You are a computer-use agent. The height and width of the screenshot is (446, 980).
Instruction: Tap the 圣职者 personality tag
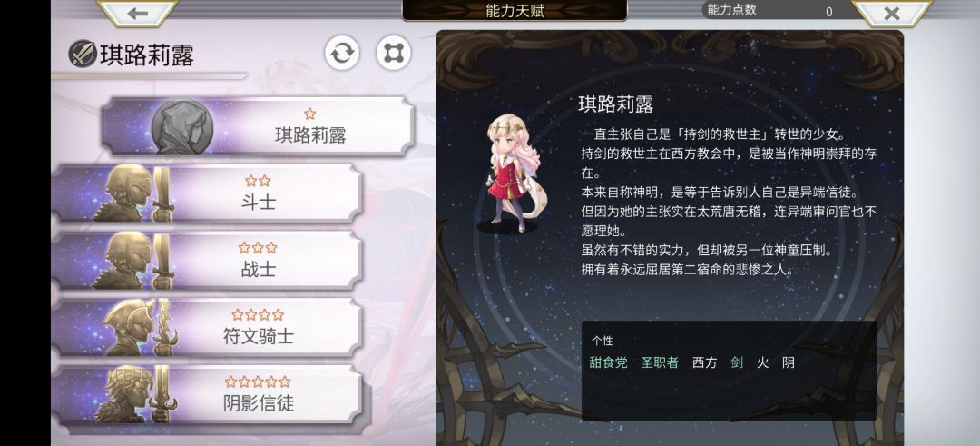[x=660, y=362]
